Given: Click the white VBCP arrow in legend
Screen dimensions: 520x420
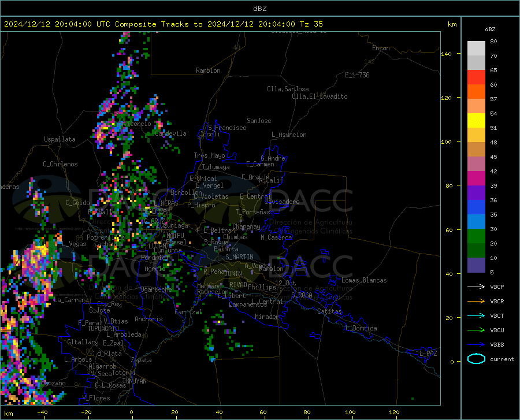Looking at the screenshot, I should tap(476, 287).
